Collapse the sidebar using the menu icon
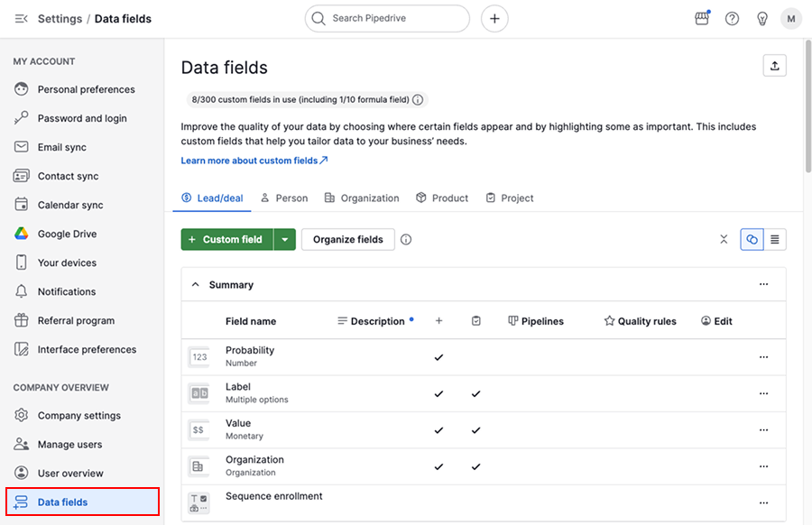812x525 pixels. (22, 19)
